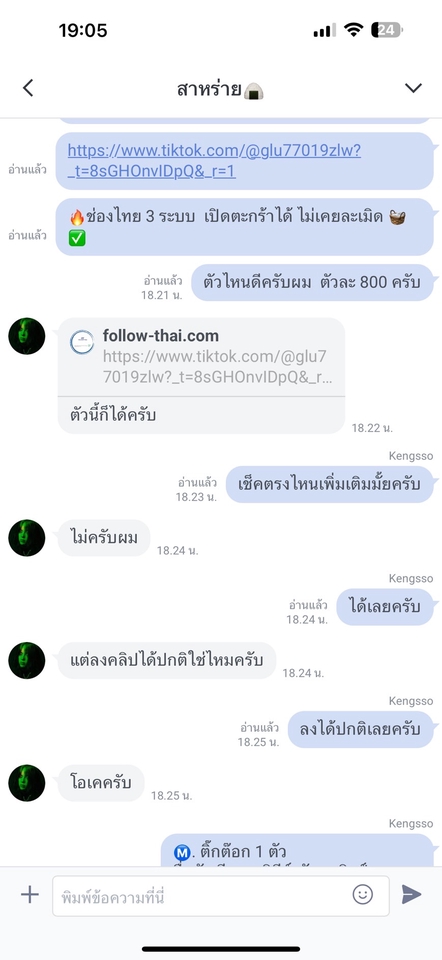
Task: Tap the back arrow in chat header
Action: pyautogui.click(x=28, y=88)
